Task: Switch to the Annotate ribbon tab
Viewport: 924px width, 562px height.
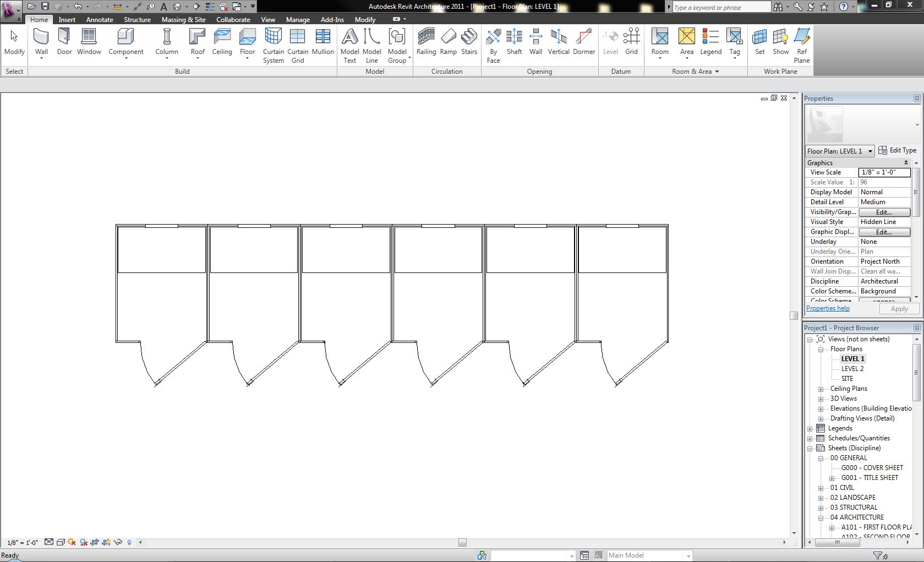Action: point(100,19)
